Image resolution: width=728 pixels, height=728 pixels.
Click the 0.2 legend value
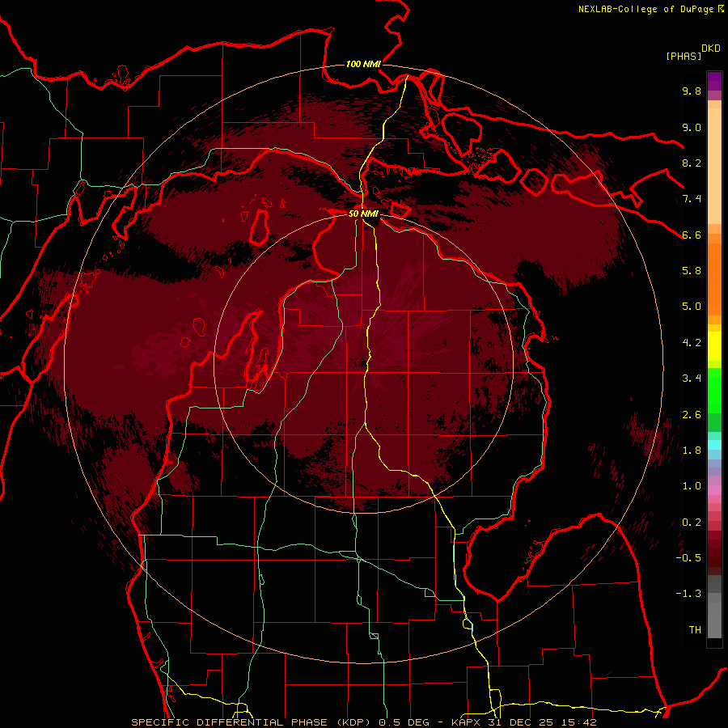(692, 523)
